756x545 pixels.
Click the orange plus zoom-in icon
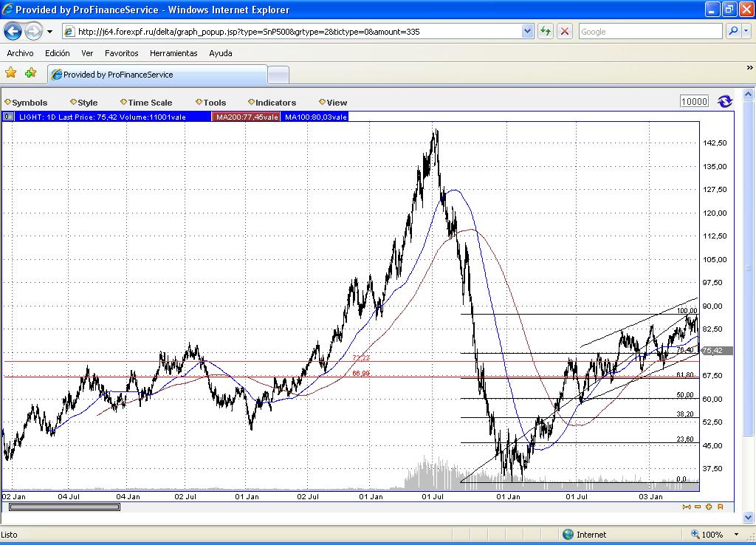coord(709,507)
